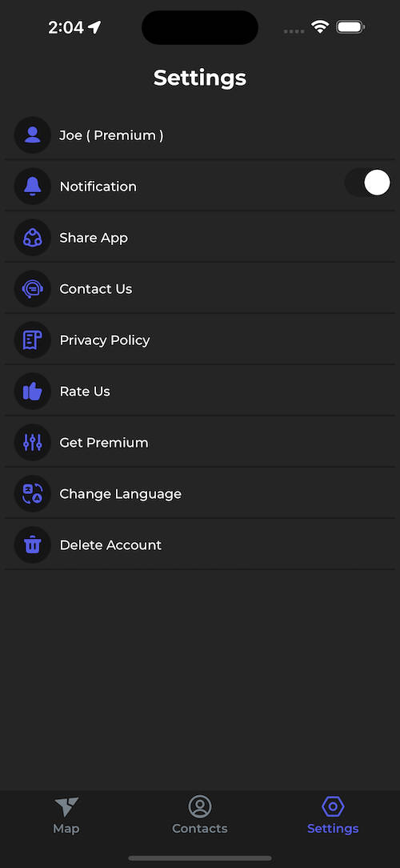Select the Get Premium text label
400x868 pixels.
click(x=104, y=442)
